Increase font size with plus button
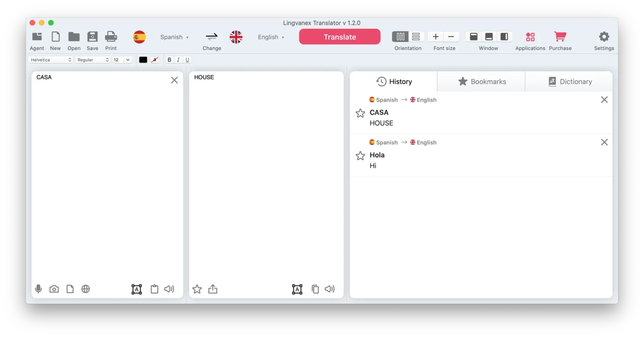Image resolution: width=644 pixels, height=338 pixels. click(x=436, y=37)
